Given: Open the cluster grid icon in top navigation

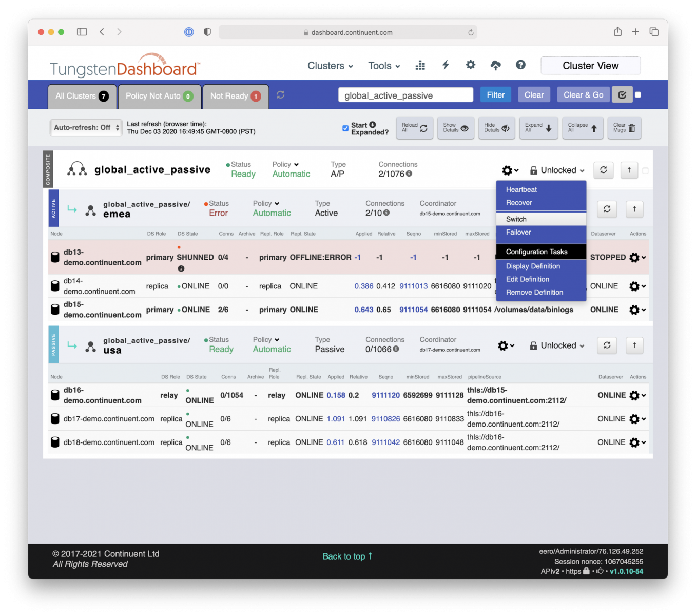Looking at the screenshot, I should click(420, 65).
